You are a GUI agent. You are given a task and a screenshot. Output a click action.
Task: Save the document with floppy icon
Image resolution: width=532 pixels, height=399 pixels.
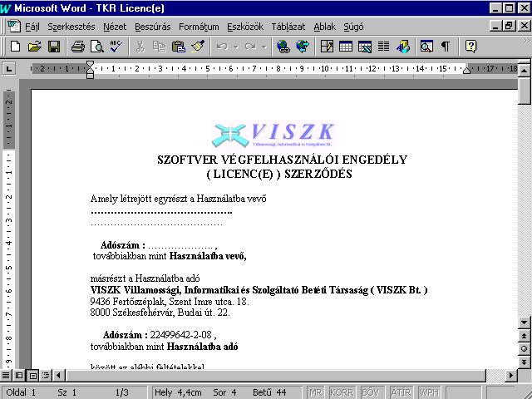click(x=53, y=47)
